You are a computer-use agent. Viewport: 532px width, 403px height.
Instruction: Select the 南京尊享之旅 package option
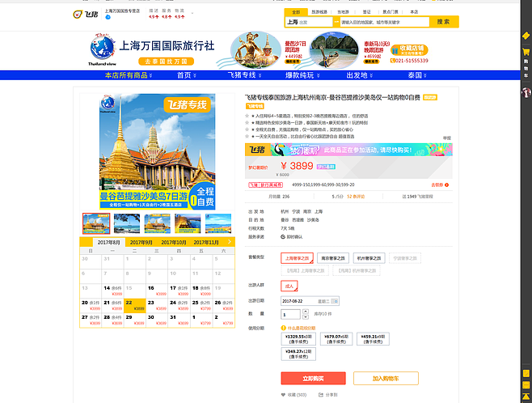click(333, 258)
